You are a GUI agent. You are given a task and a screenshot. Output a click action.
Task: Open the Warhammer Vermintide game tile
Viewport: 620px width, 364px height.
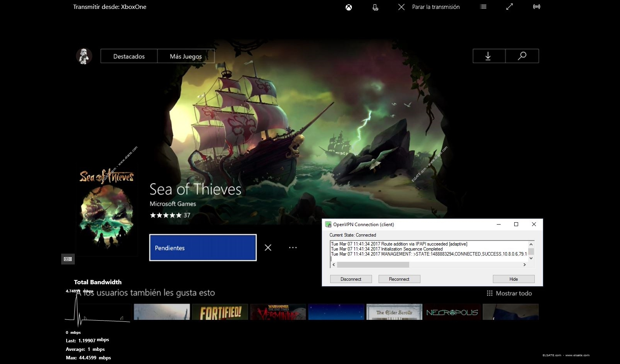(278, 312)
